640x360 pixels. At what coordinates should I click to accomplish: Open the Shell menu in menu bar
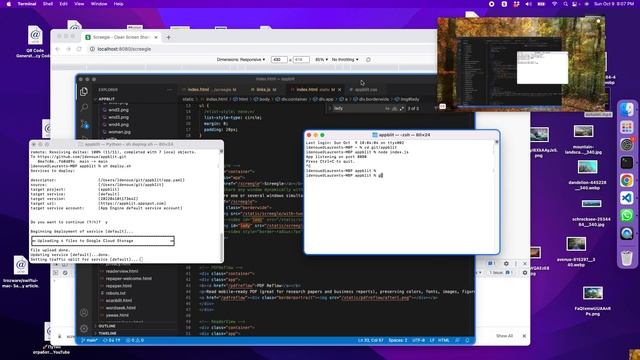(48, 4)
